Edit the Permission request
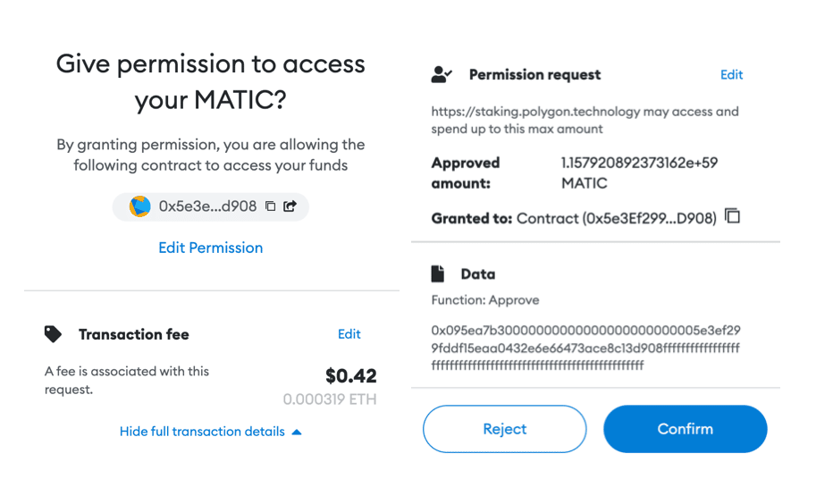This screenshot has height=504, width=833. click(x=731, y=75)
